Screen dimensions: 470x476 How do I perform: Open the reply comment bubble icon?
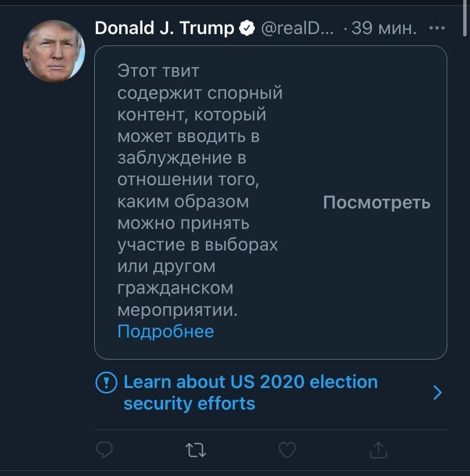tap(104, 450)
